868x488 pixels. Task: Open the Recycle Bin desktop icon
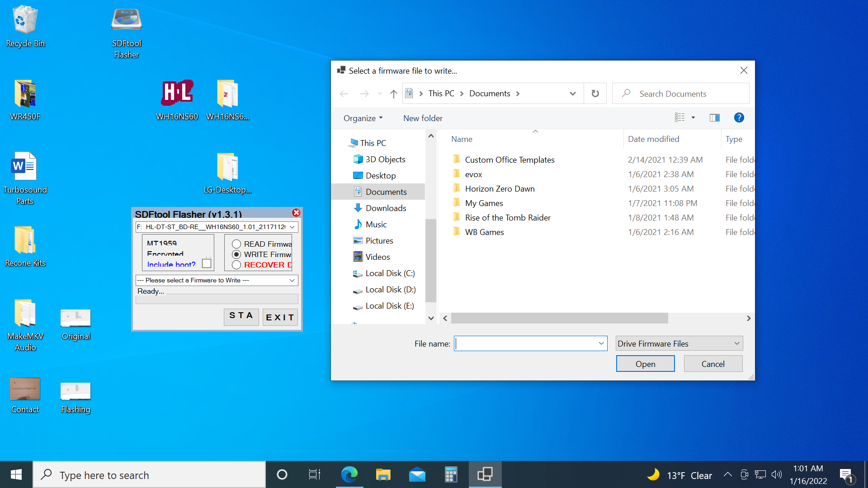[x=25, y=26]
